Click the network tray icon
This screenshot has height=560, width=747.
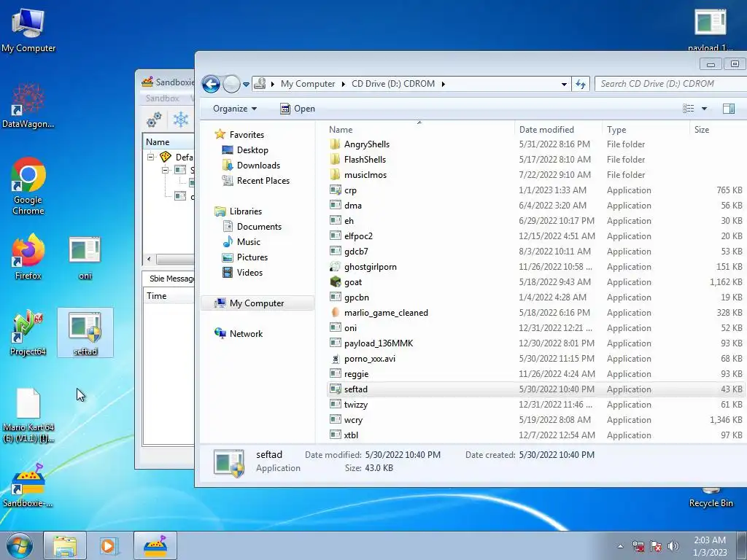pos(638,546)
